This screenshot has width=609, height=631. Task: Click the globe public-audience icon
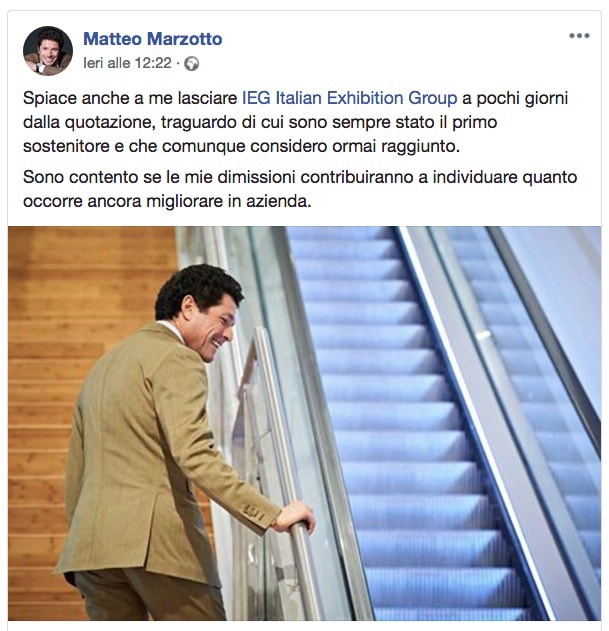[192, 64]
